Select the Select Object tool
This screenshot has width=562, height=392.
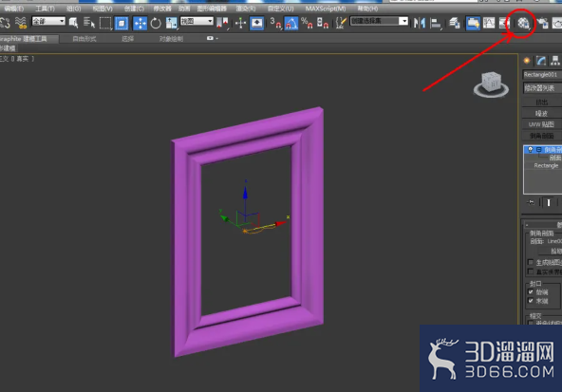73,23
